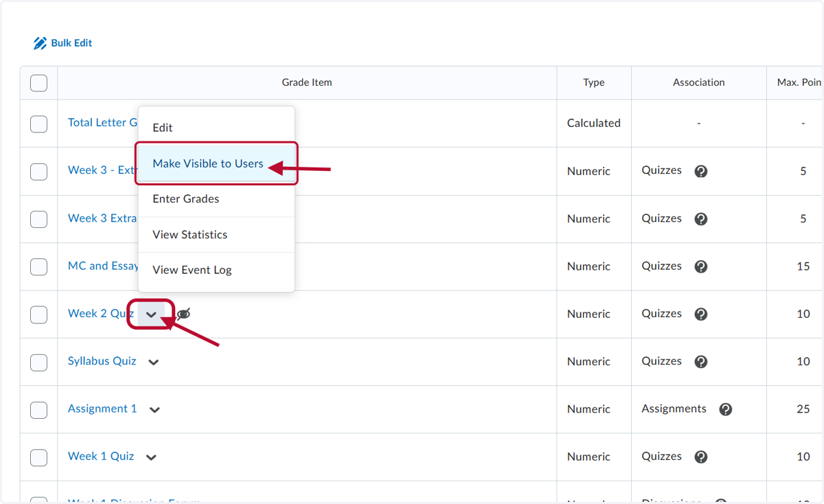This screenshot has height=504, width=824.
Task: Click help icon next to Assignments association
Action: pos(726,409)
